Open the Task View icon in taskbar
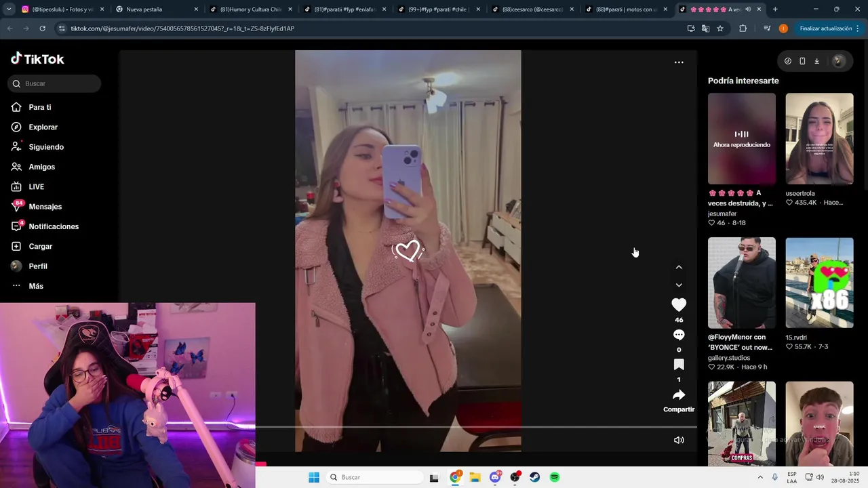This screenshot has width=868, height=488. (434, 477)
